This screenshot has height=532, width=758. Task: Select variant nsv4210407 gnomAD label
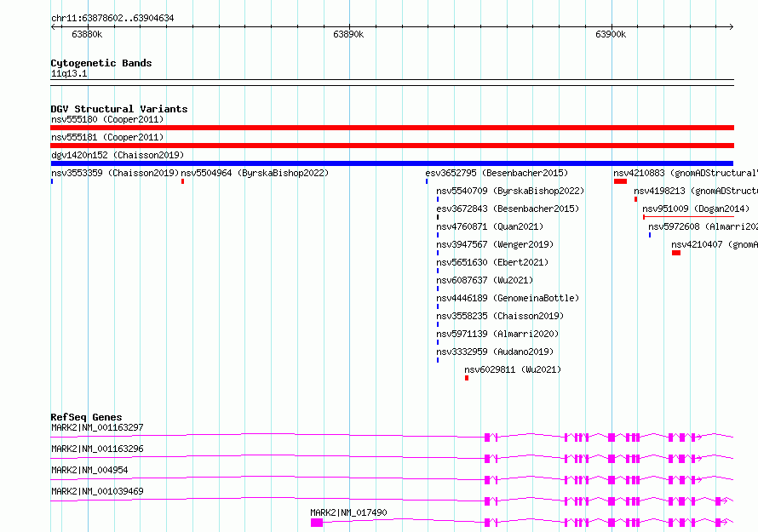pos(715,244)
